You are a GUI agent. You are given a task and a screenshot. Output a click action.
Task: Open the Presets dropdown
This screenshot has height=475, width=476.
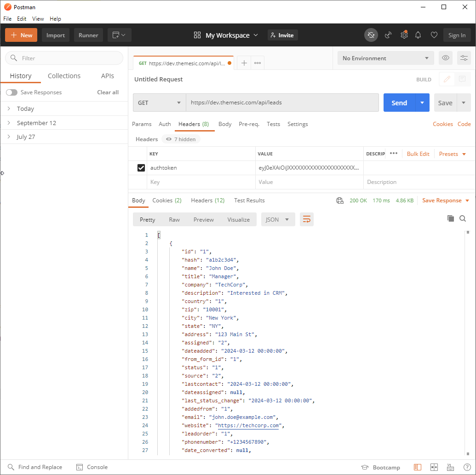[453, 154]
